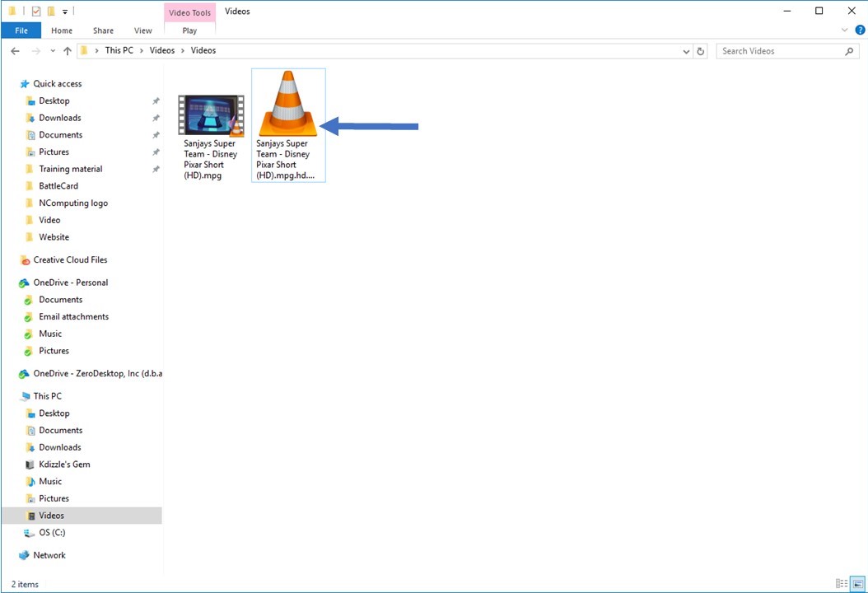Click This PC in the address breadcrumb
Image resolution: width=868 pixels, height=593 pixels.
pyautogui.click(x=119, y=50)
